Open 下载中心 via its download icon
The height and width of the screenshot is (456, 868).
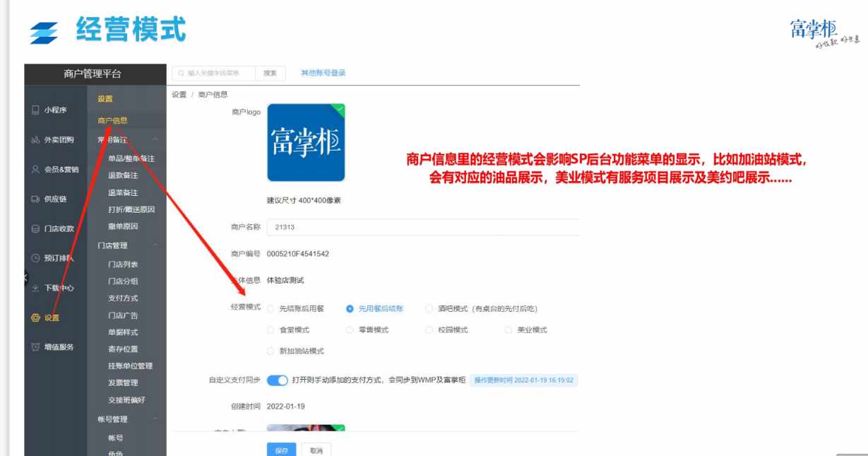[35, 288]
